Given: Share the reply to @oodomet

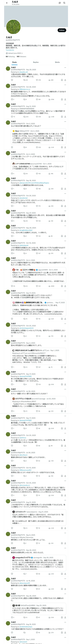Looking at the screenshot, I should tap(65, 206).
